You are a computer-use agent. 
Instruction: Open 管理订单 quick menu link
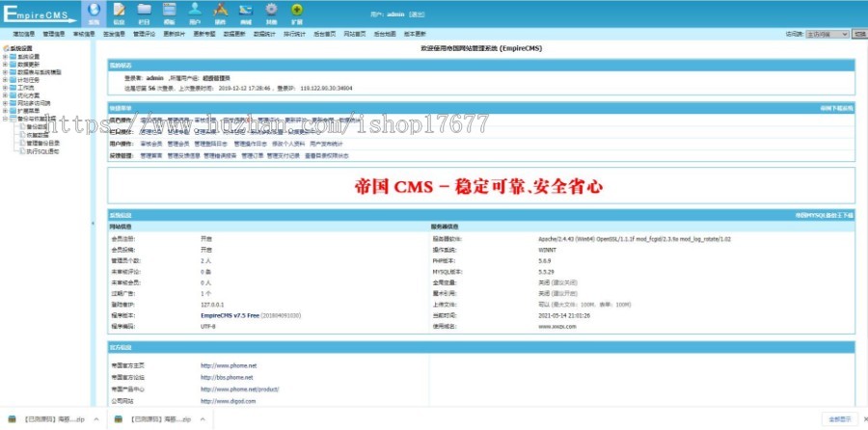click(253, 156)
